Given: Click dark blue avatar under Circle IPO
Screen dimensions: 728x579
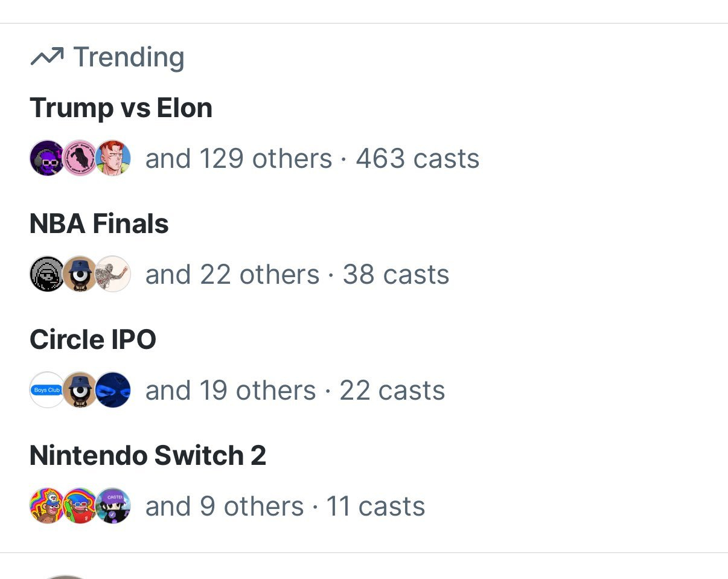Looking at the screenshot, I should click(113, 390).
